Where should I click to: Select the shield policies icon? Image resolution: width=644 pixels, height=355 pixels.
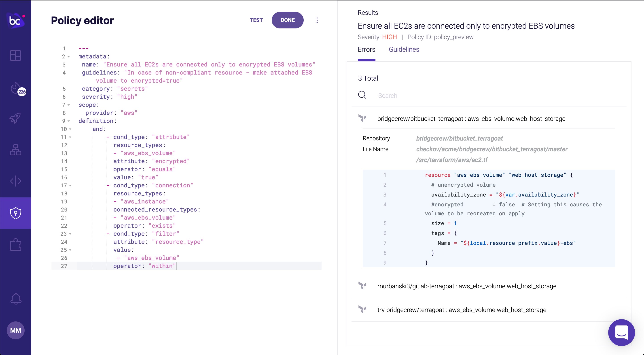[15, 213]
